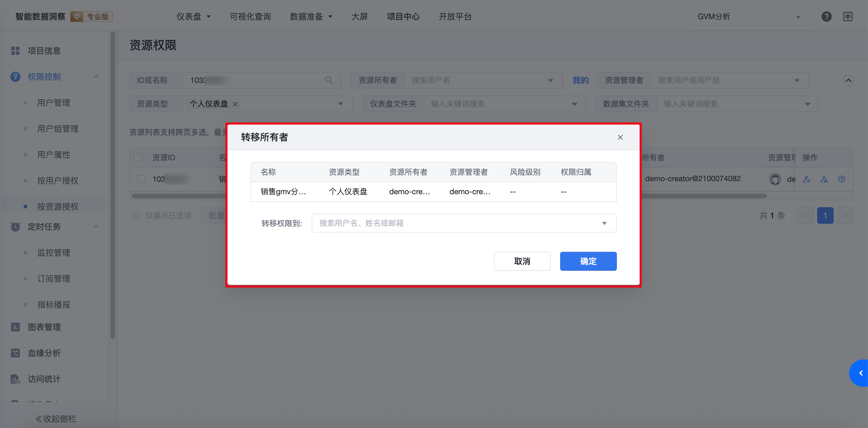Remove the 个人仪表盘 filter tag

[x=235, y=104]
